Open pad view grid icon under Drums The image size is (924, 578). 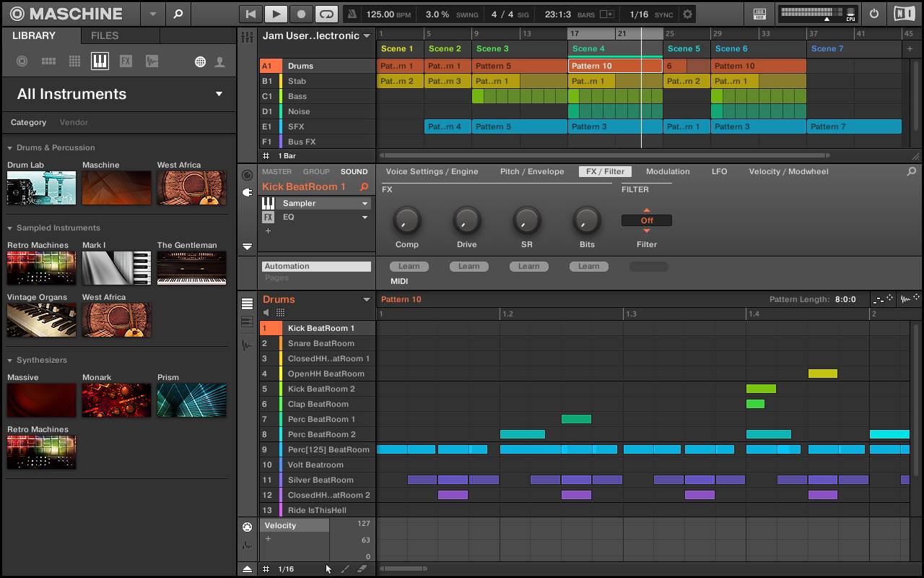coord(280,313)
